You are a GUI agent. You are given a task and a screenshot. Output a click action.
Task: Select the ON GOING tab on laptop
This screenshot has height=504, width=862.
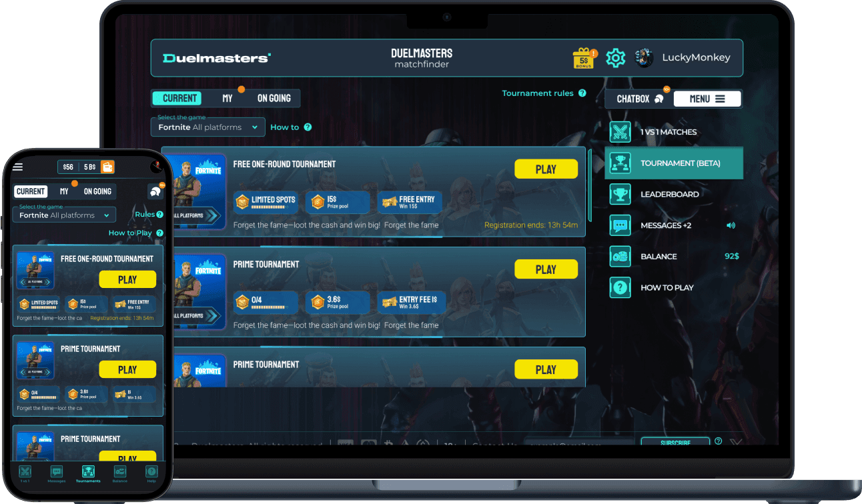click(274, 98)
